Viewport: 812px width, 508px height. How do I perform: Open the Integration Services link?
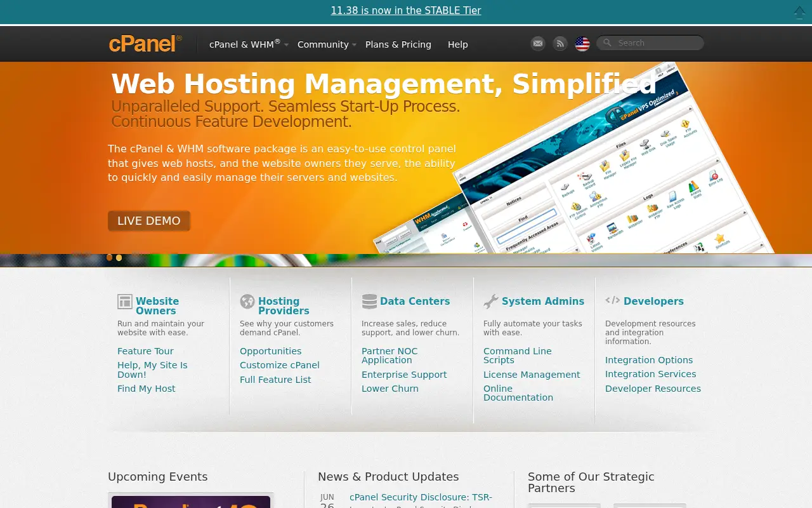tap(651, 374)
